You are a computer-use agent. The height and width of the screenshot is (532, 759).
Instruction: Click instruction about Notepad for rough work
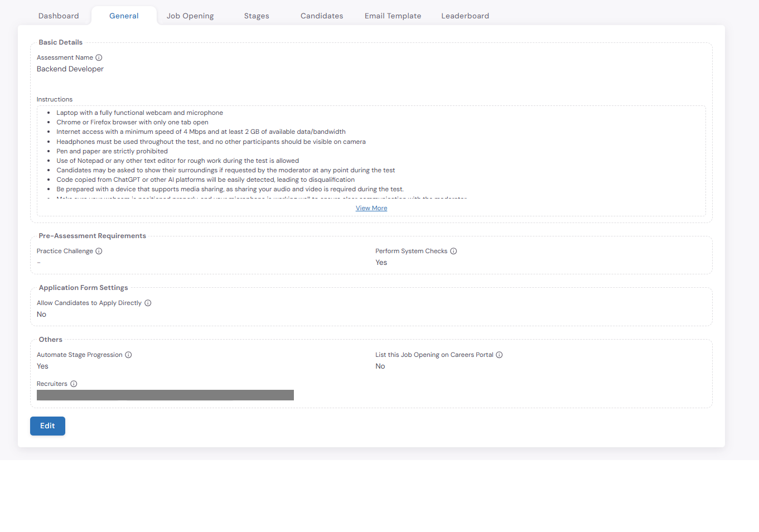click(x=177, y=161)
